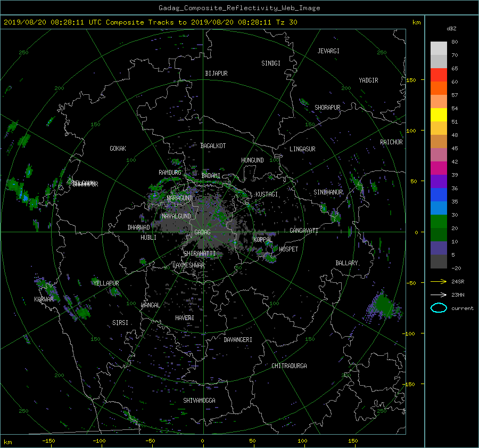
Task: Click the Gadag_Composite_Reflectivity_Web_Image title
Action: (x=239, y=8)
